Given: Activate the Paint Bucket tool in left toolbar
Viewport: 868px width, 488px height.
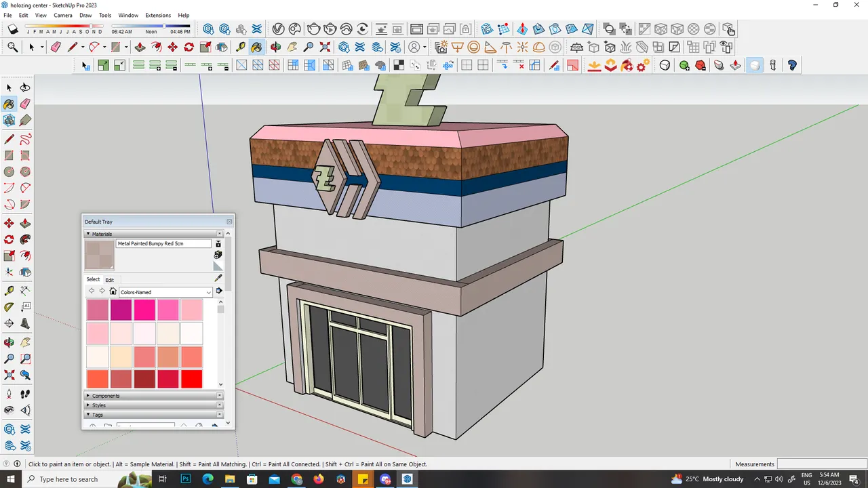Looking at the screenshot, I should pyautogui.click(x=9, y=104).
